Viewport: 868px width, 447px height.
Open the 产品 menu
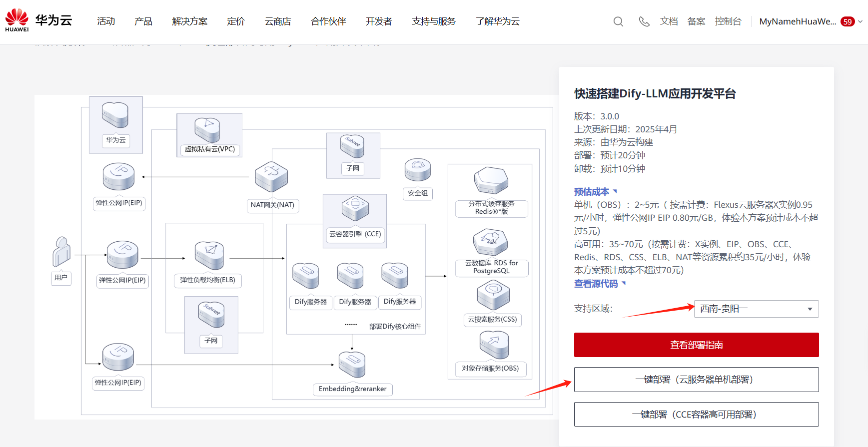click(143, 21)
